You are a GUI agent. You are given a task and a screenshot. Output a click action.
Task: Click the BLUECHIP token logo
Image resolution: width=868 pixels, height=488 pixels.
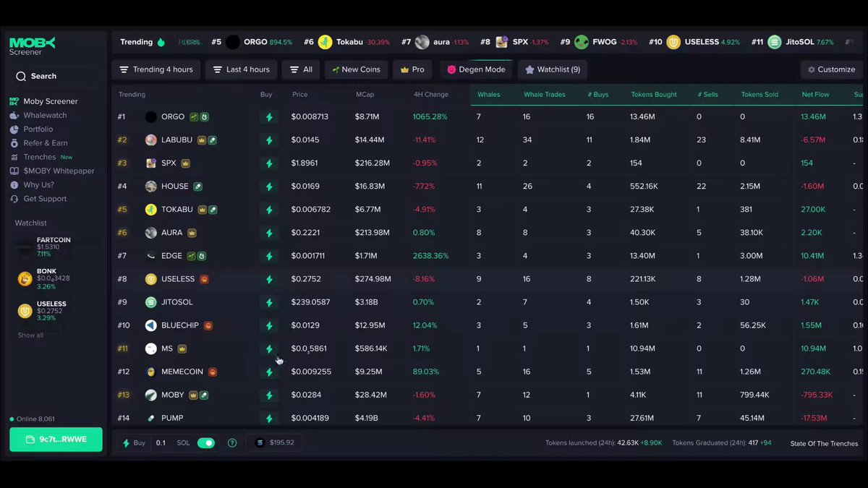150,325
